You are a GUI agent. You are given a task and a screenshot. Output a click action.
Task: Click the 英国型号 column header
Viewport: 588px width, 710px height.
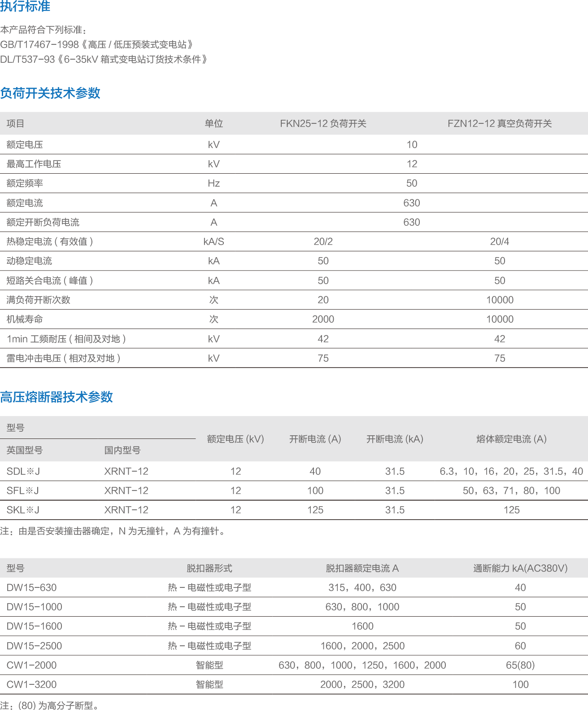[x=25, y=450]
